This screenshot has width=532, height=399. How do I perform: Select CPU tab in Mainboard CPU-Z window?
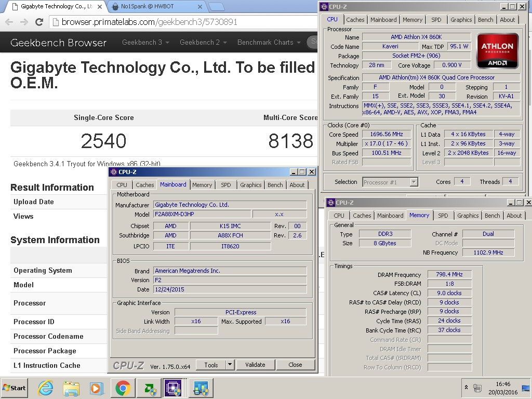122,185
